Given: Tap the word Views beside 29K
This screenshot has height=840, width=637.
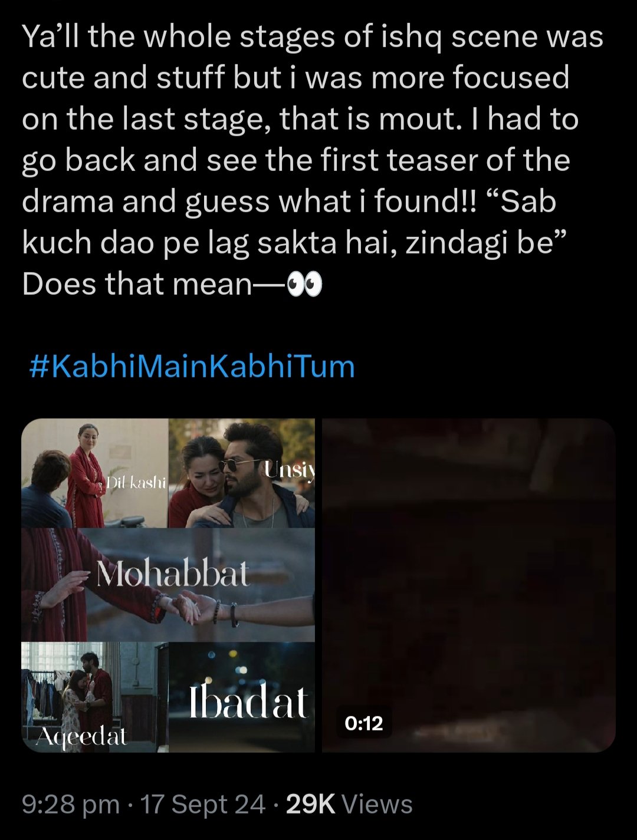Looking at the screenshot, I should 377,805.
